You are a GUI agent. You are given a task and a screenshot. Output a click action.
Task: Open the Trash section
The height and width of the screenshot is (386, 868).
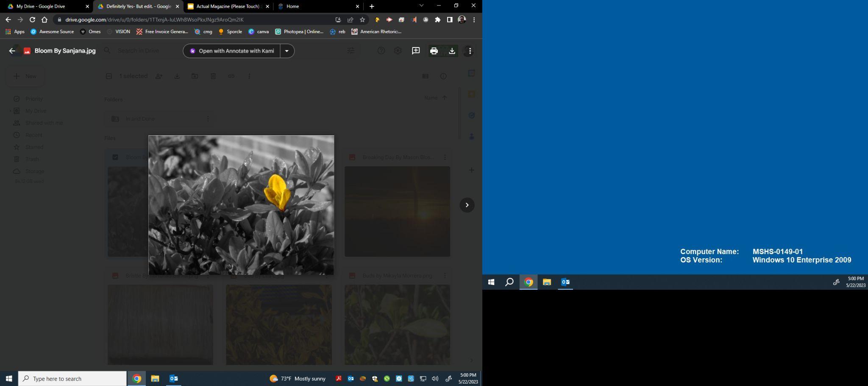32,159
